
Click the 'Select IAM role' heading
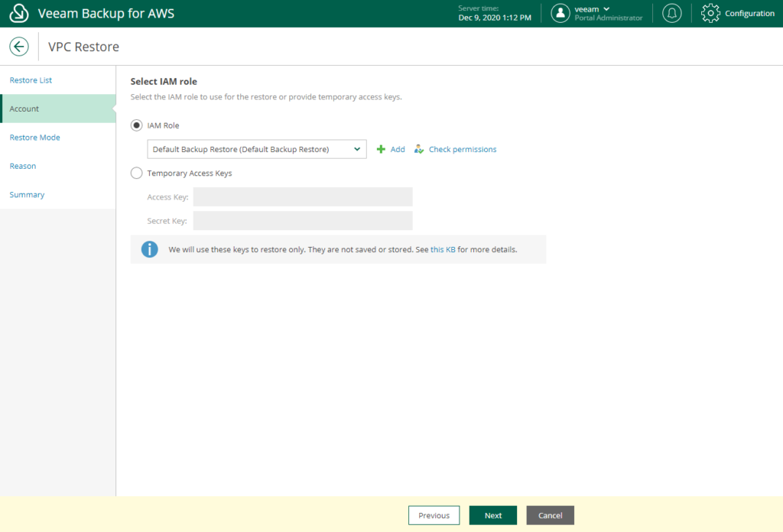pyautogui.click(x=164, y=81)
